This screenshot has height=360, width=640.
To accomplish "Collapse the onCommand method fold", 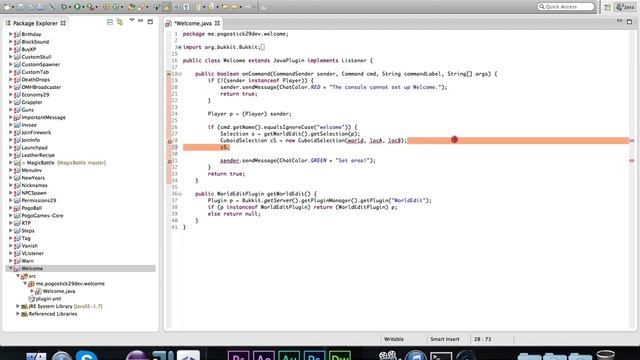I will click(x=180, y=74).
